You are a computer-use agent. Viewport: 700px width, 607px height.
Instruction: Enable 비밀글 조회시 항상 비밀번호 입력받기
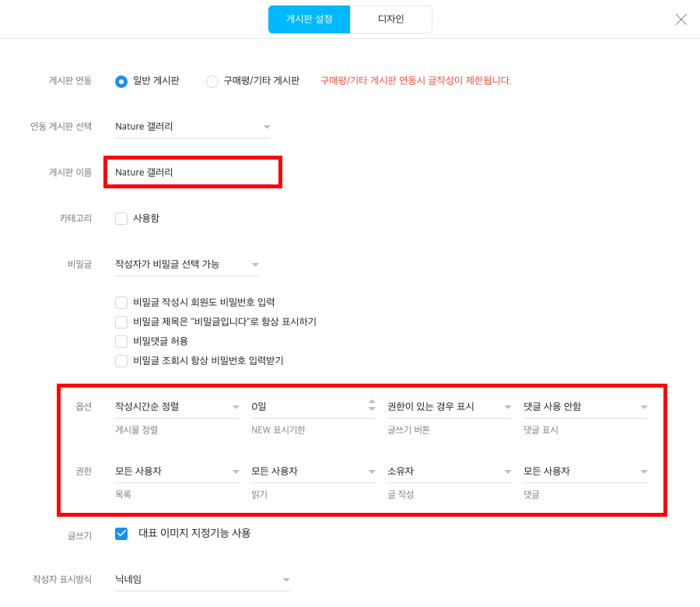[x=121, y=361]
